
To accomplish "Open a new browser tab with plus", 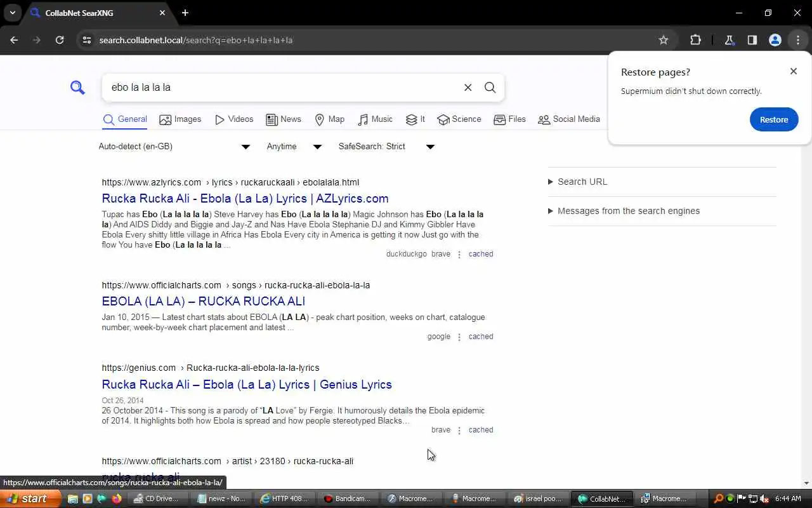I will pyautogui.click(x=185, y=13).
